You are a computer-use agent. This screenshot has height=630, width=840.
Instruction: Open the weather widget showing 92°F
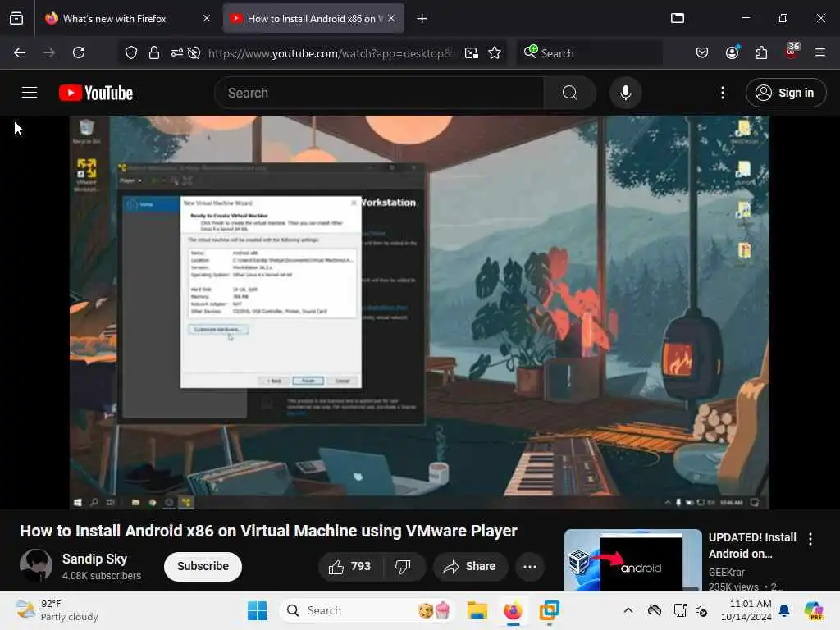coord(57,610)
